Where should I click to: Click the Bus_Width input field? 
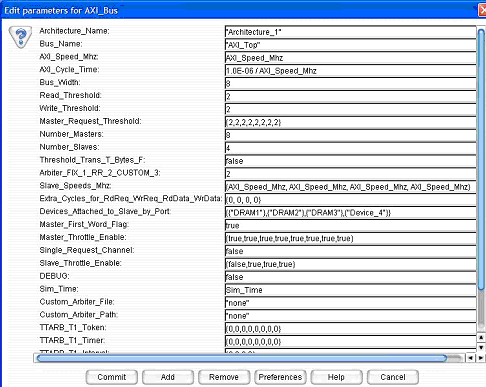350,83
